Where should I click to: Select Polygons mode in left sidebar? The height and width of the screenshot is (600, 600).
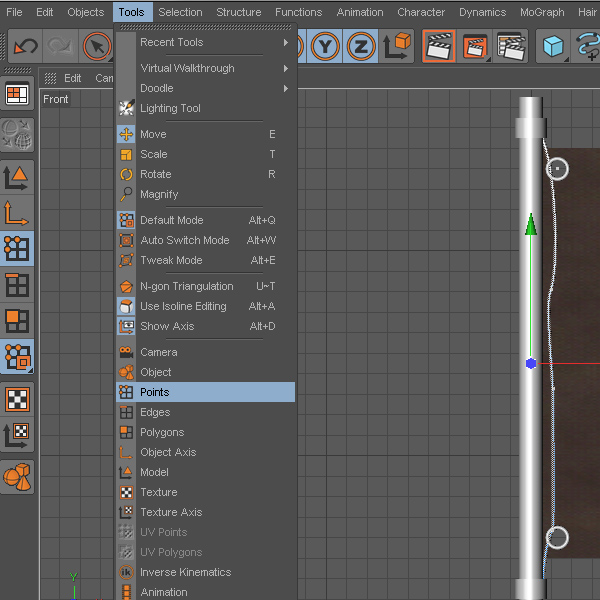click(17, 321)
